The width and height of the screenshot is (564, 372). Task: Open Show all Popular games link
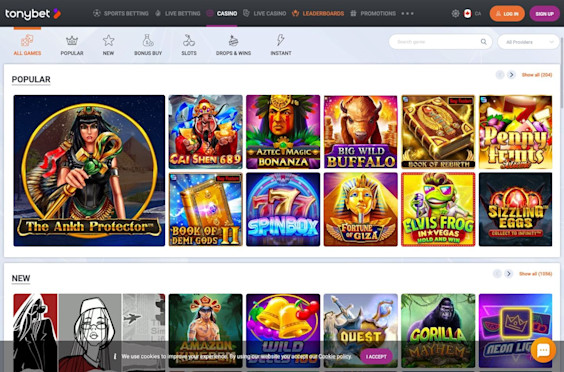[537, 75]
